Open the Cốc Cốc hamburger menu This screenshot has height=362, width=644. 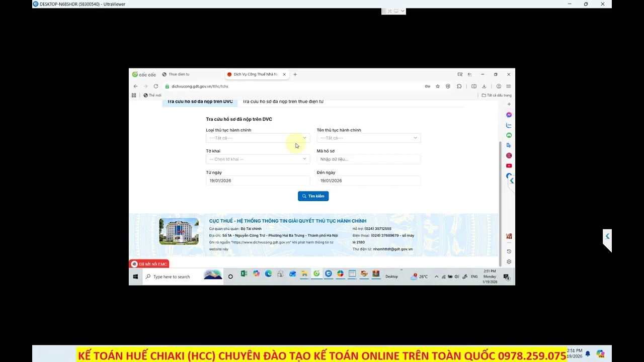[509, 86]
